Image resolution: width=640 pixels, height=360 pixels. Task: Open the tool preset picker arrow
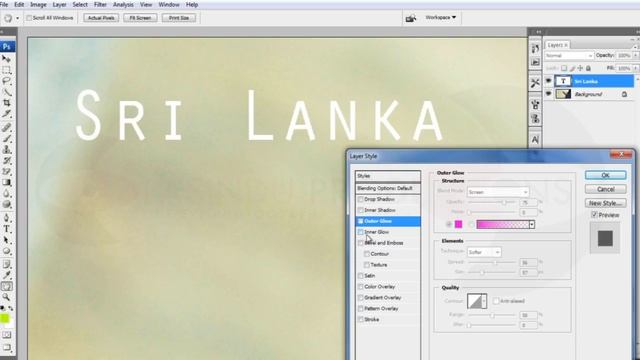click(x=17, y=18)
